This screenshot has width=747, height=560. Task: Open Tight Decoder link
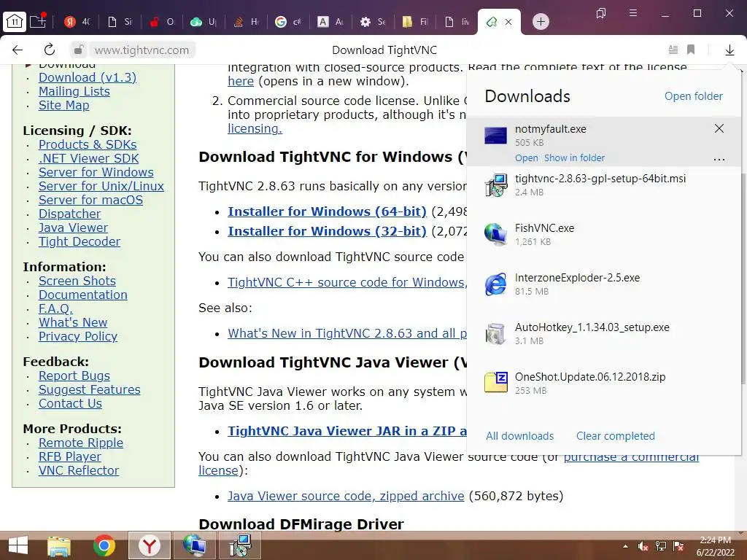coord(79,241)
